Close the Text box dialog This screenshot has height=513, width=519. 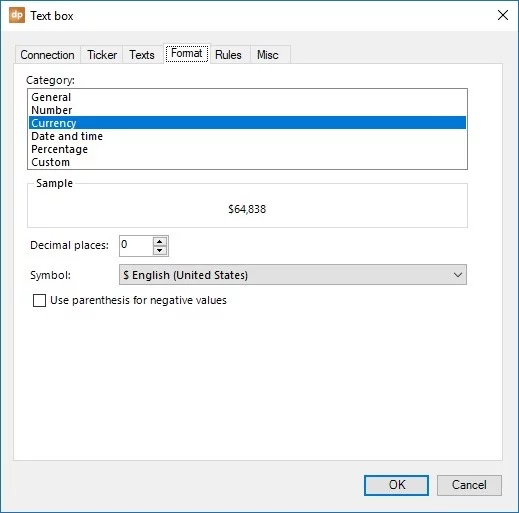click(x=503, y=15)
